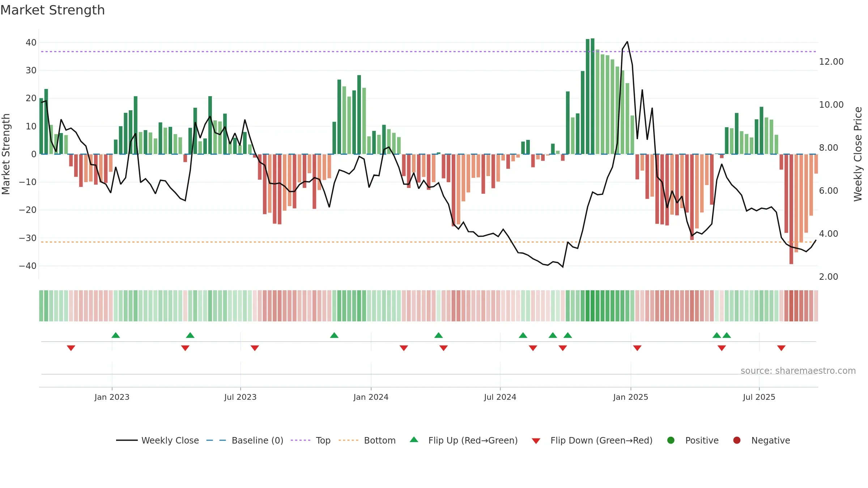The height and width of the screenshot is (488, 868).
Task: Click the black Weekly Close line sample in legend
Action: 127,440
